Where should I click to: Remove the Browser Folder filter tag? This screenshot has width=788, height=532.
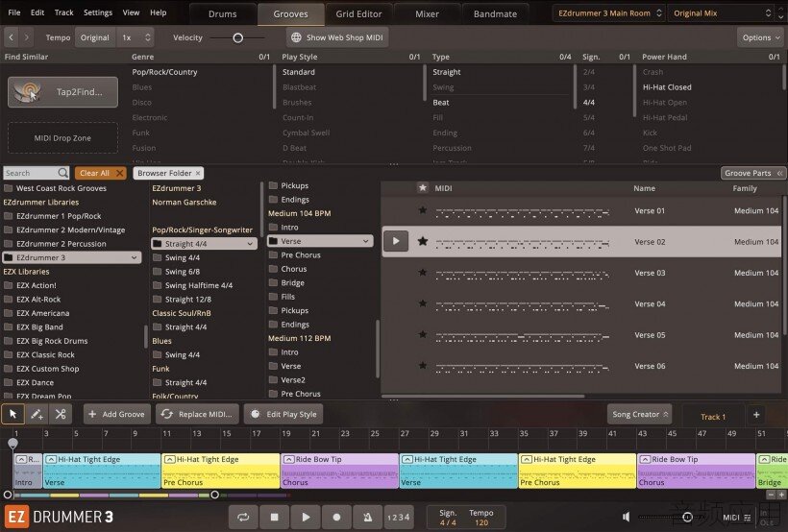pyautogui.click(x=198, y=173)
